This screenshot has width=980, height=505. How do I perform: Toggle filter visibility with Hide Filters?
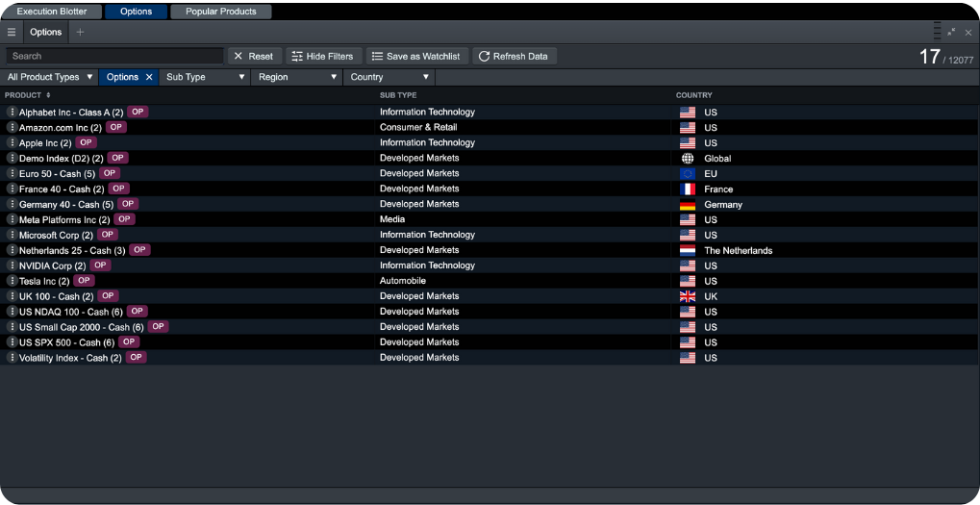coord(321,56)
